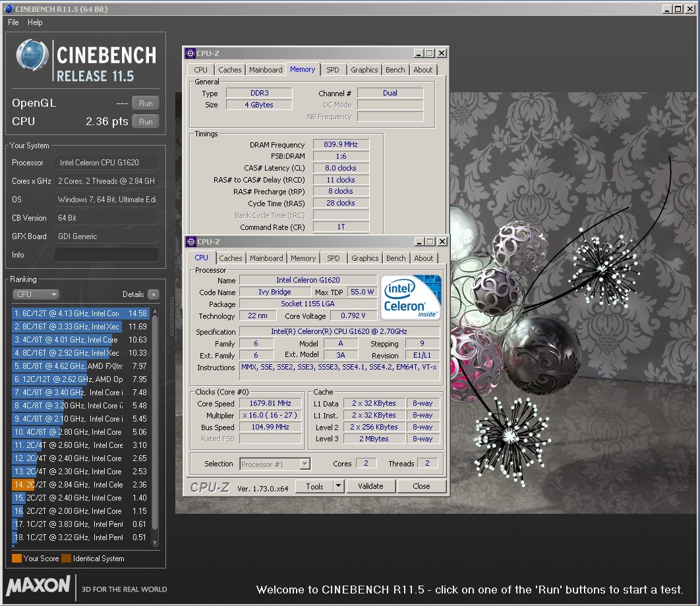Click the Memory CPU-Z window title icon

pos(190,53)
